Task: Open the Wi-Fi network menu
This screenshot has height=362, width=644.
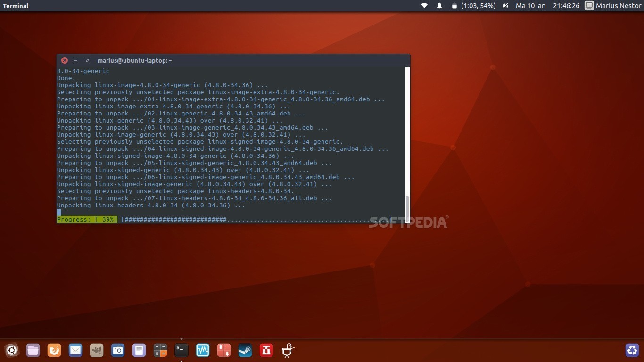Action: point(424,6)
